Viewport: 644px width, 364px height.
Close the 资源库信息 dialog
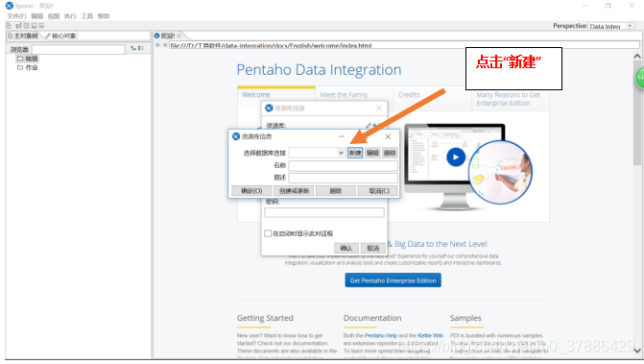tap(388, 136)
